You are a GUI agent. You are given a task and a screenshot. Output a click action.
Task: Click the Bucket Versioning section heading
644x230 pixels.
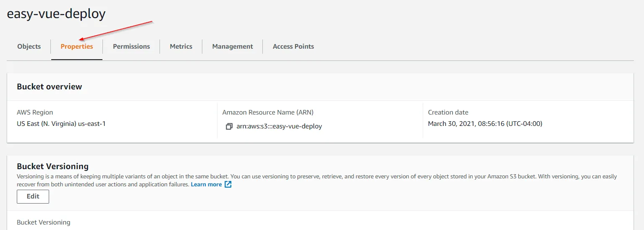point(52,166)
